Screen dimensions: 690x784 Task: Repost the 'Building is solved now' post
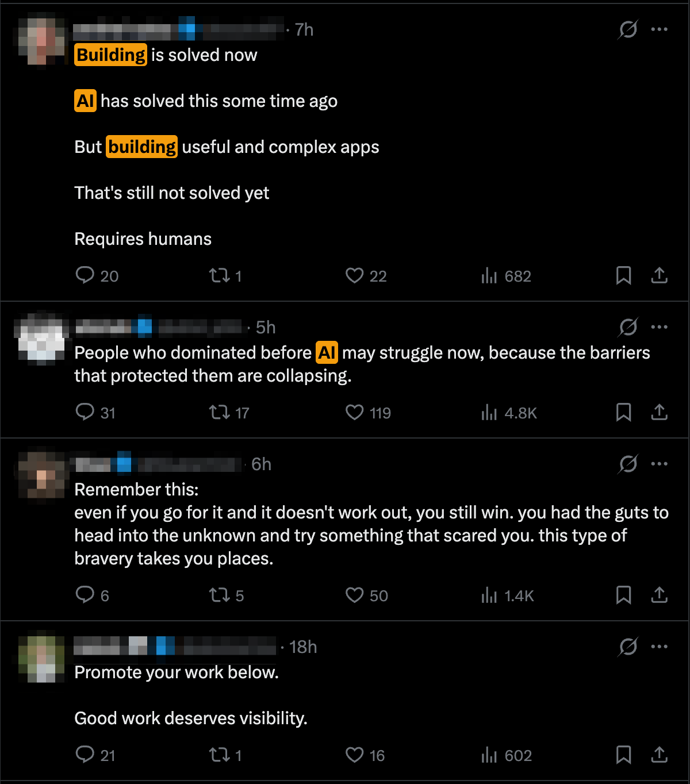click(x=220, y=276)
